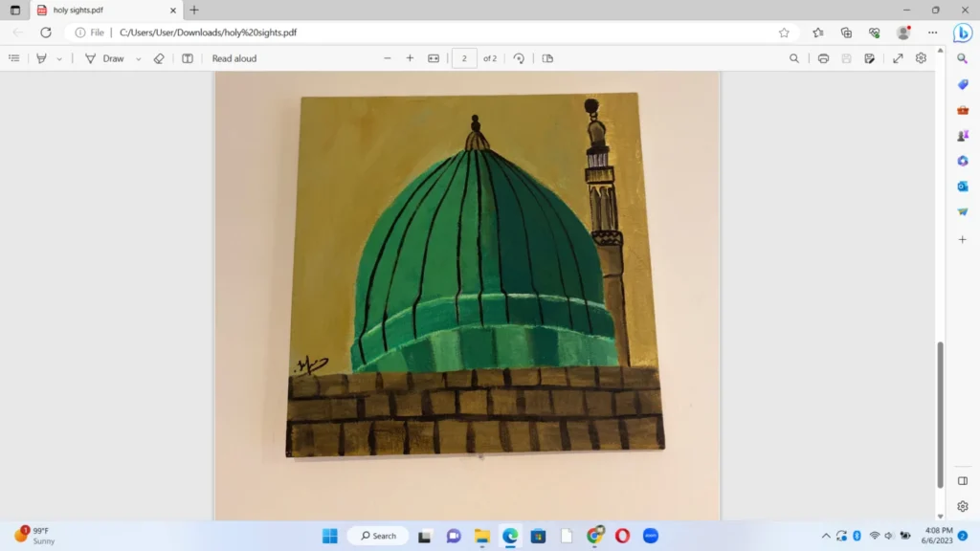The image size is (980, 551).
Task: Select the holy sights.pdf tab
Action: 106,10
